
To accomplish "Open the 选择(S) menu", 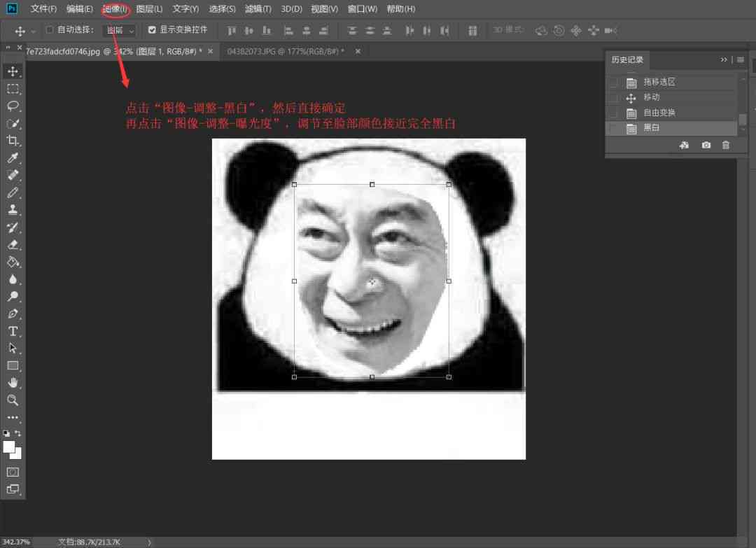I will 222,8.
